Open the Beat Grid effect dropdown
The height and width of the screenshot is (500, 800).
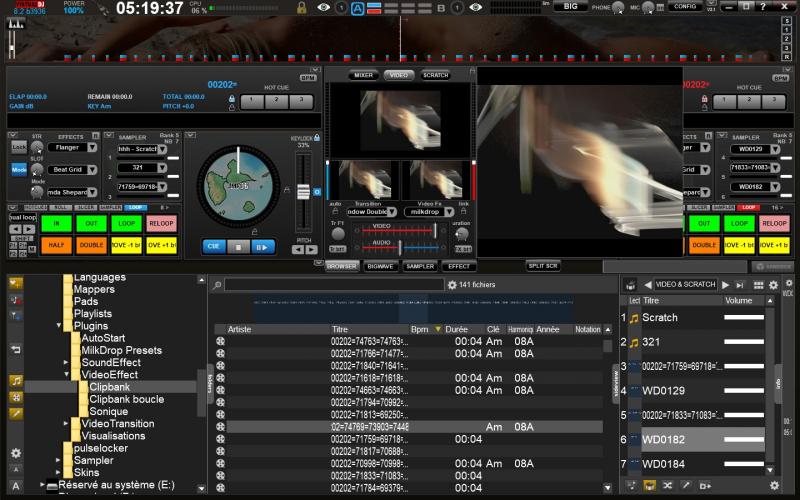pos(92,170)
